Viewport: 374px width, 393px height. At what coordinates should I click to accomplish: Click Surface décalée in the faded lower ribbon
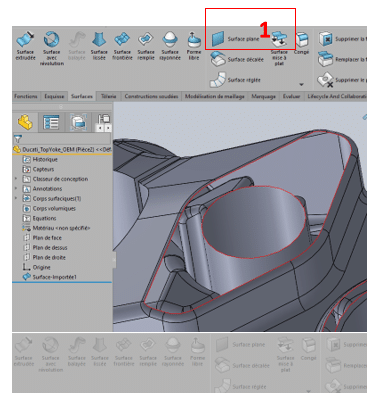tap(242, 365)
